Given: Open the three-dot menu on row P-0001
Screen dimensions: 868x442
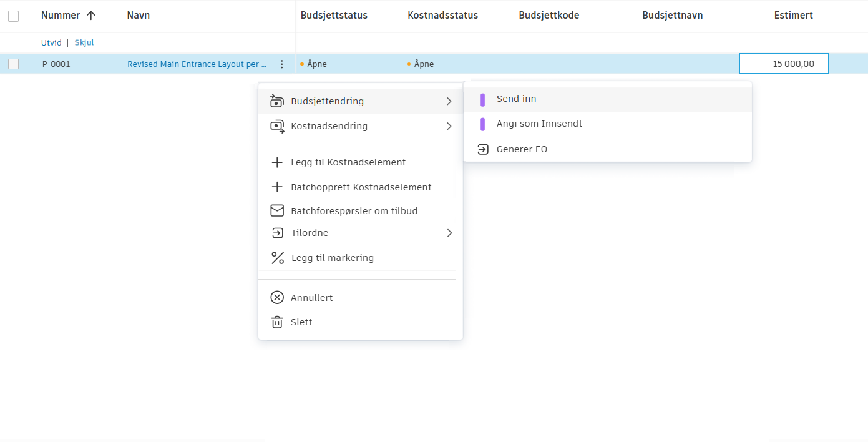Looking at the screenshot, I should point(282,63).
